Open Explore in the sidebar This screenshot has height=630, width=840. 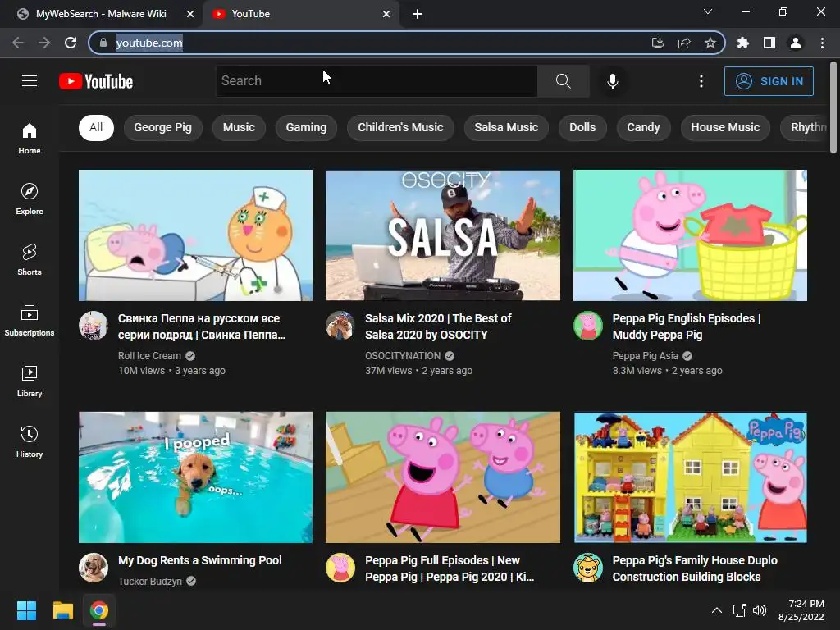(x=30, y=199)
